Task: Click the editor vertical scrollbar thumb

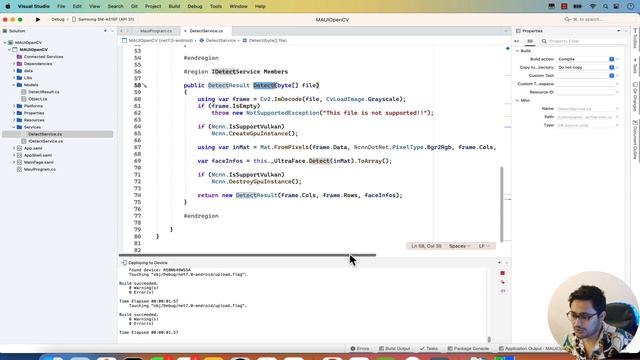Action: pyautogui.click(x=502, y=204)
